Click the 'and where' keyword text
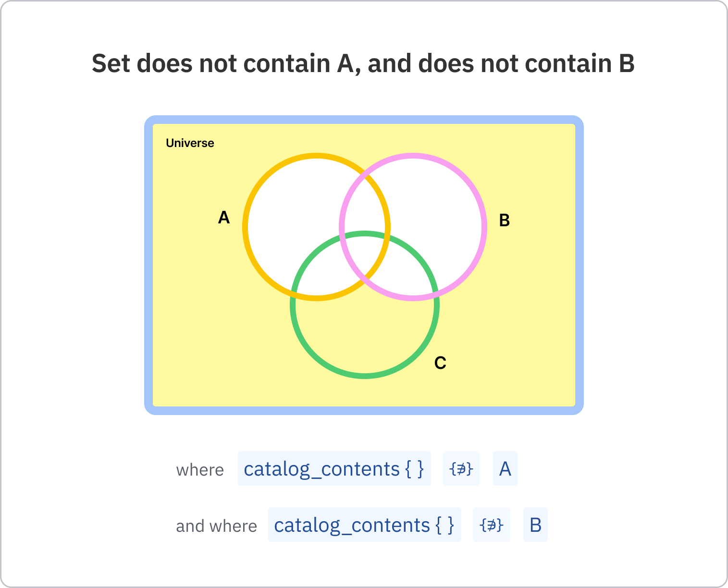Screen dimensions: 728x588 (216, 526)
